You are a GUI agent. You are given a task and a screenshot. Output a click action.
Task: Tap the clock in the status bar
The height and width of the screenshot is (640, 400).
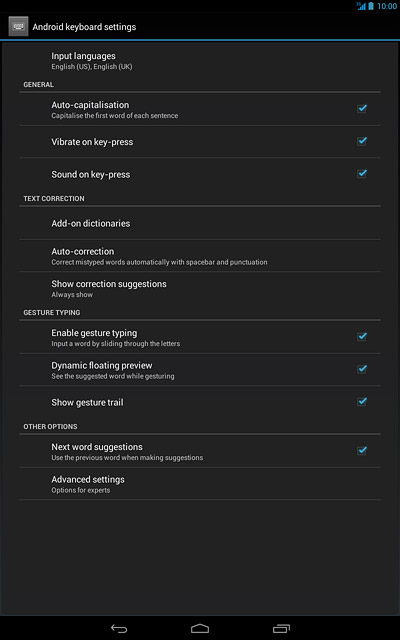click(387, 6)
